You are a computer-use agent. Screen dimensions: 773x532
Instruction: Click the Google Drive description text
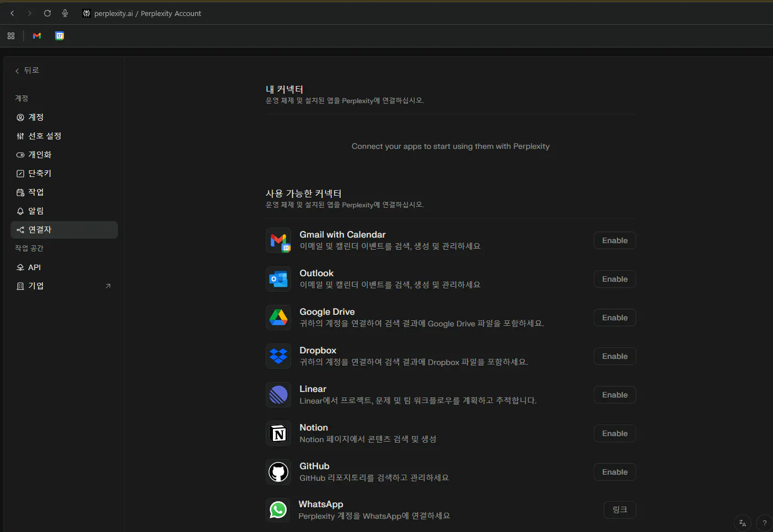tap(422, 324)
